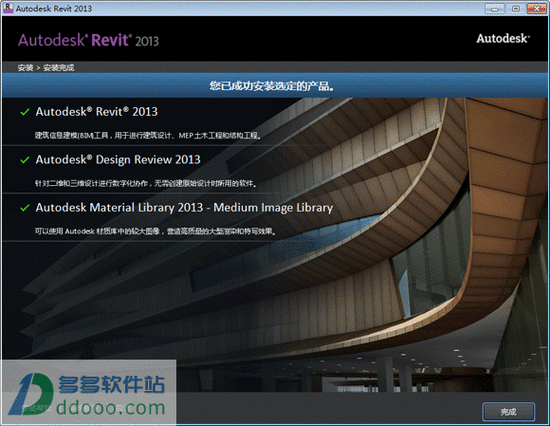The image size is (550, 426).
Task: Close the Autodesk Revit 2013 installer window
Action: (536, 8)
